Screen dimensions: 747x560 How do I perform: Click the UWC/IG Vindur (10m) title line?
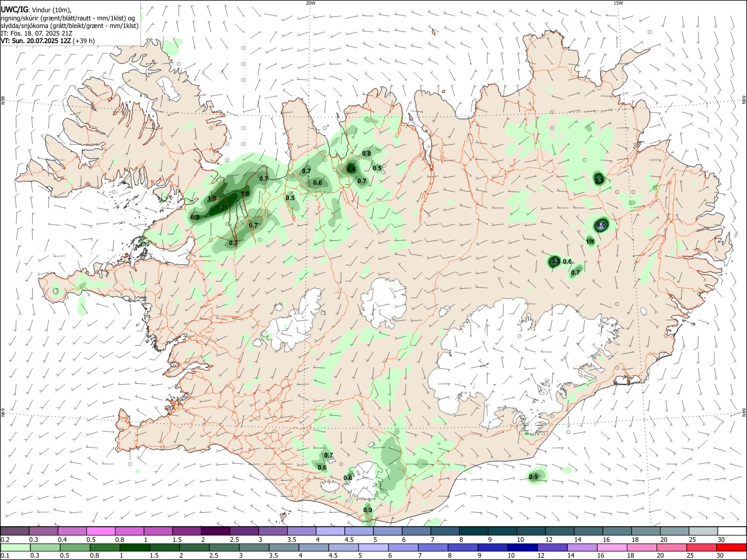coord(36,10)
